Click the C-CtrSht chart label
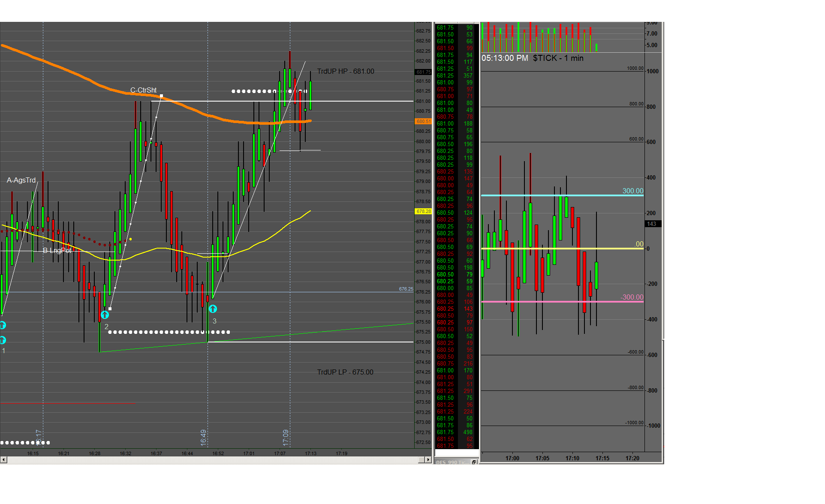Screen dimensions: 825x504 143,90
